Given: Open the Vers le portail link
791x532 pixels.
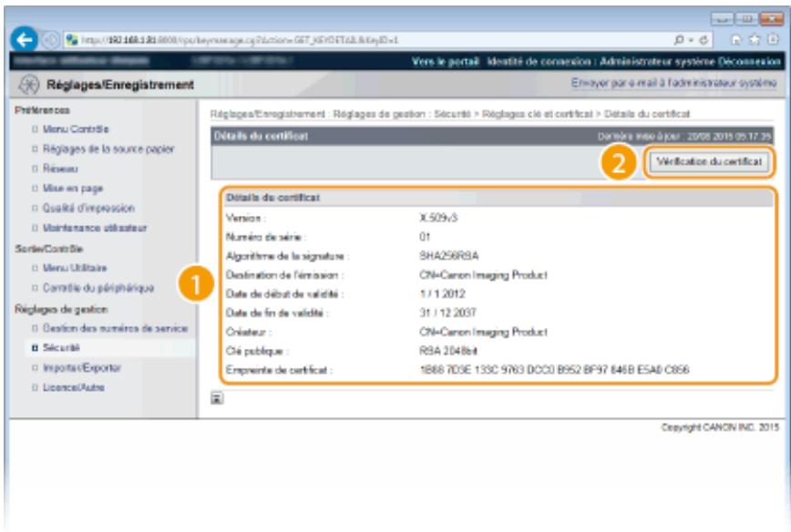Looking at the screenshot, I should point(445,62).
